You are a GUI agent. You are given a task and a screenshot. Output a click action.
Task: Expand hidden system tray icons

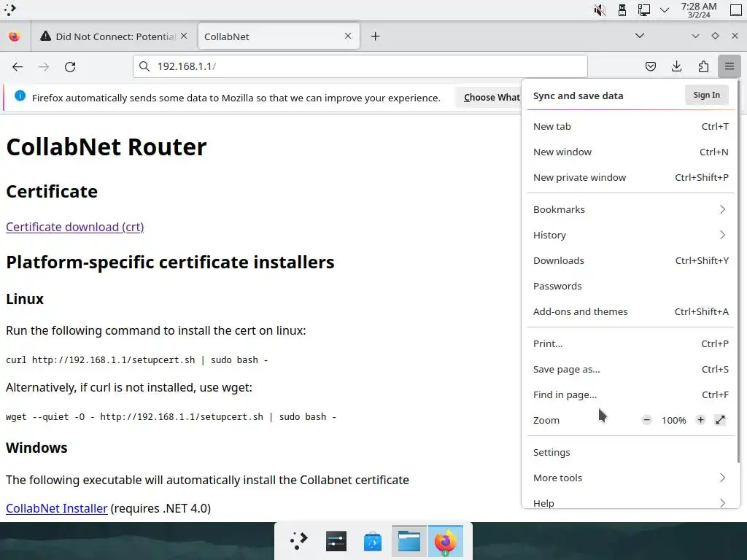pyautogui.click(x=664, y=10)
